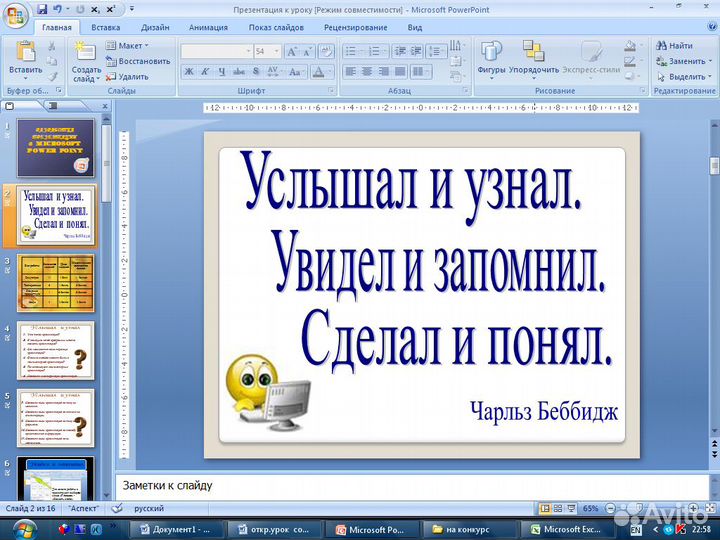This screenshot has width=720, height=540.
Task: Open Quick Access toolbar customization arrow
Action: click(132, 9)
